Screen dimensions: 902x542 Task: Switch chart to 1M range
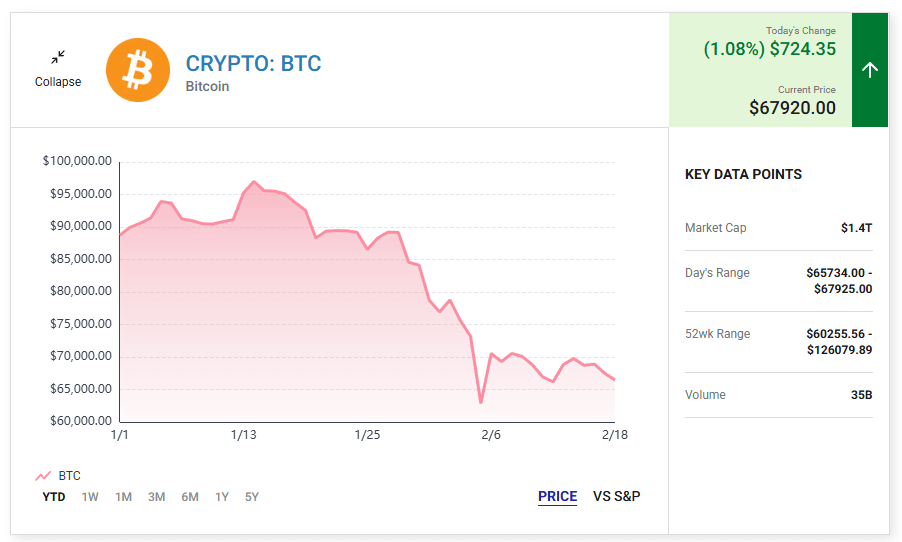pos(123,497)
